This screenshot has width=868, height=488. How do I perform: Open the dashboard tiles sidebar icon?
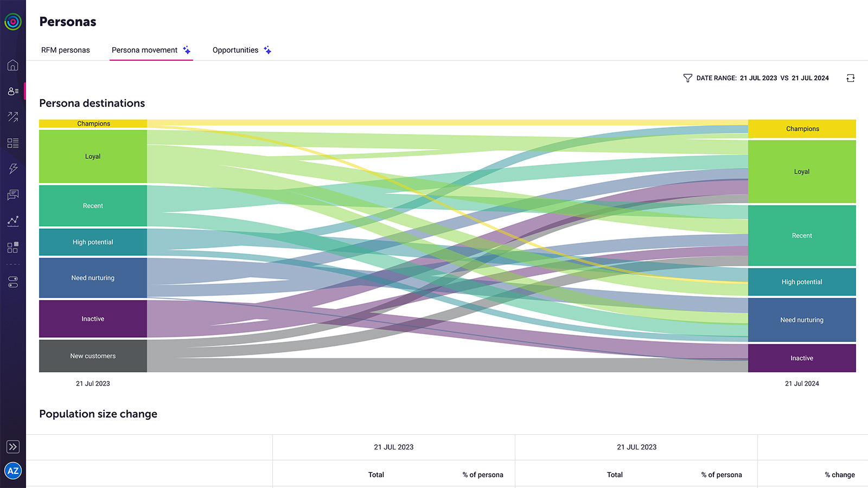pos(13,247)
